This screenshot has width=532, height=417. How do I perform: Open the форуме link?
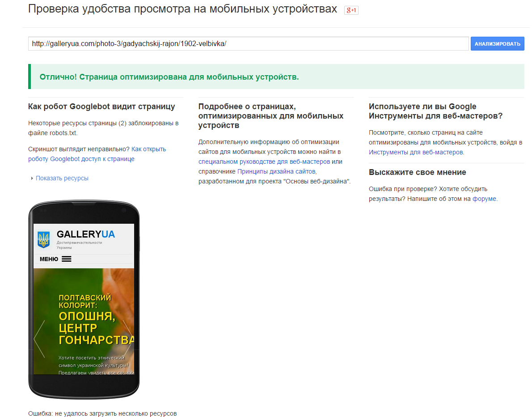coord(484,199)
